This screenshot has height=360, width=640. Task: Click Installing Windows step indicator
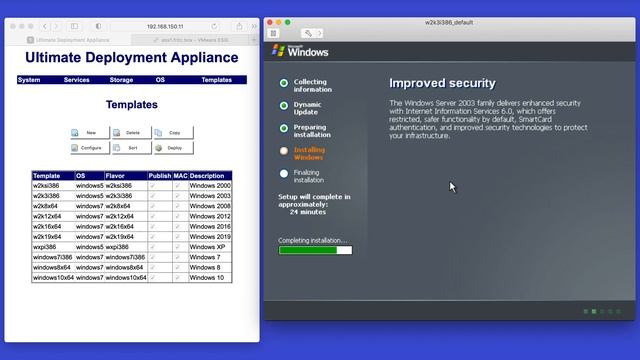(x=284, y=151)
